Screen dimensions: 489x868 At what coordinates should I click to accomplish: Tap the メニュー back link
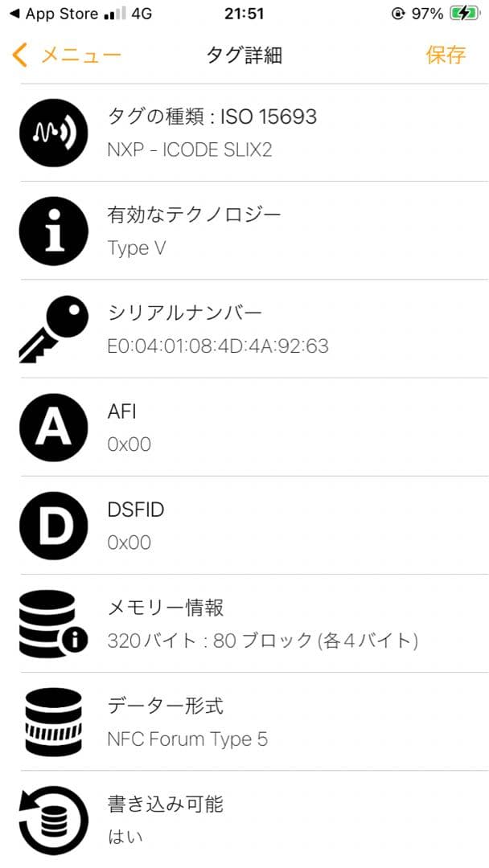[x=80, y=55]
